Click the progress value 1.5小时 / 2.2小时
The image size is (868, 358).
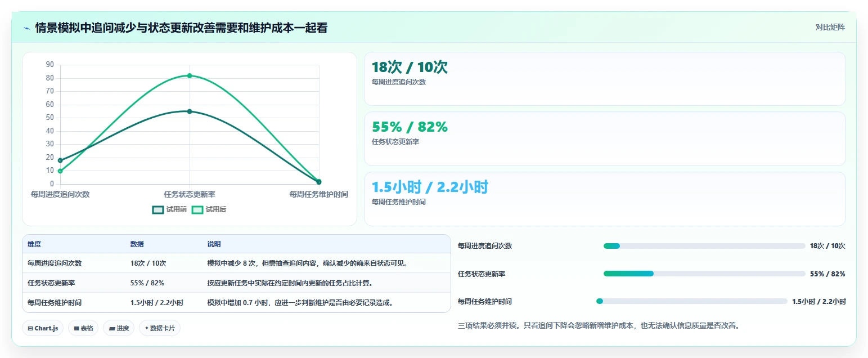[x=818, y=301]
